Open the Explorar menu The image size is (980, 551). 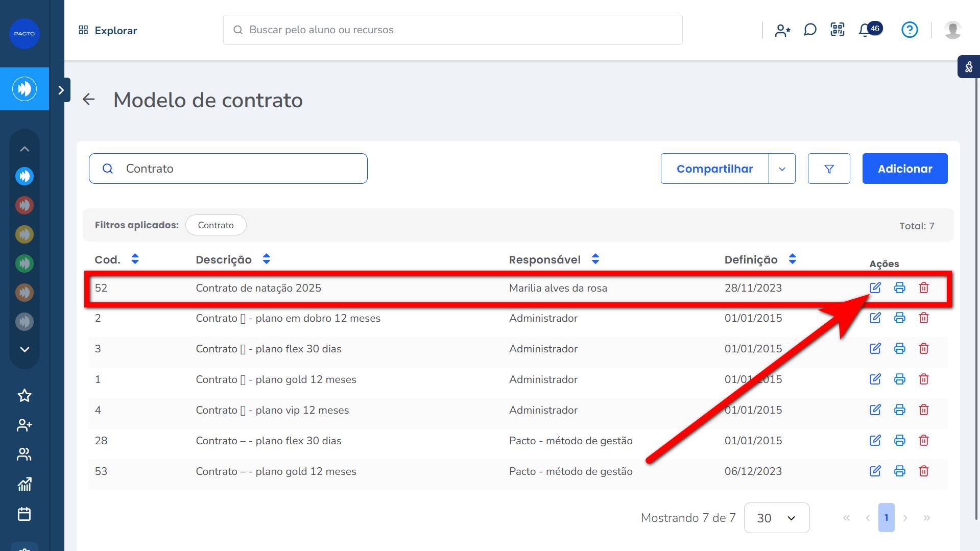point(108,30)
